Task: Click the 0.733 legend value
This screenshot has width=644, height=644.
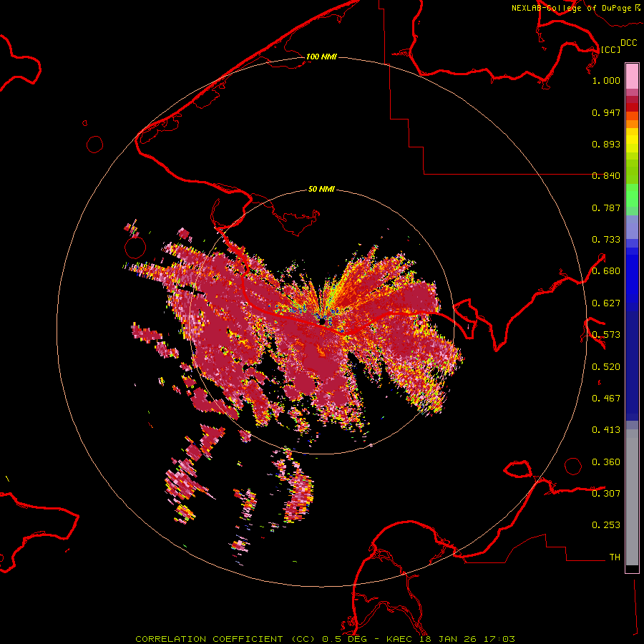Action: 606,240
